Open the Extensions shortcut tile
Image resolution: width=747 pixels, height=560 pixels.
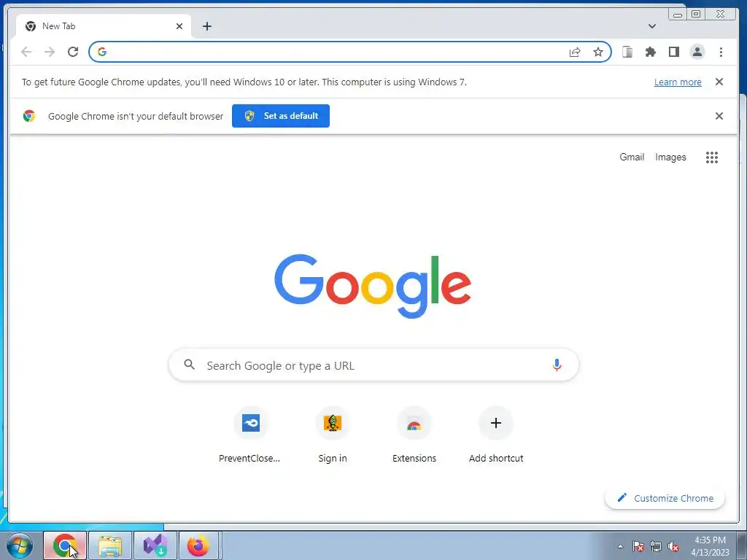(x=414, y=435)
